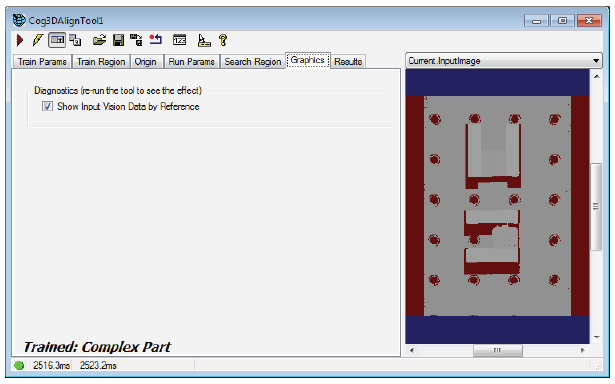615x384 pixels.
Task: Open the Current.InputImage dropdown
Action: point(504,61)
